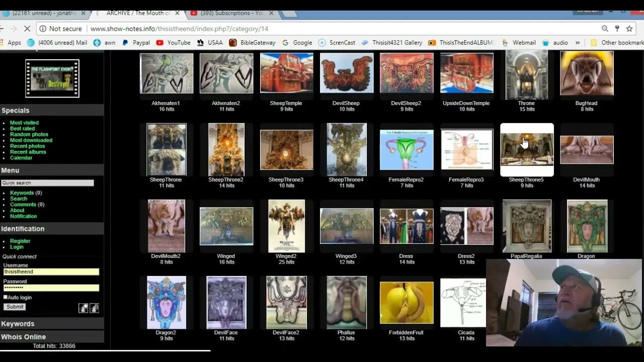
Task: Click the address bar URL
Action: [179, 29]
